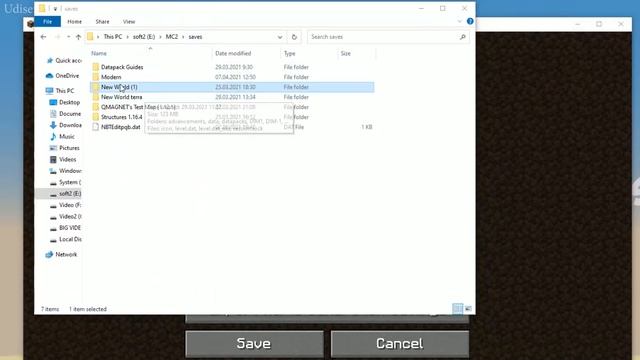Image resolution: width=640 pixels, height=360 pixels.
Task: Expand the address bar history dropdown
Action: (x=280, y=37)
